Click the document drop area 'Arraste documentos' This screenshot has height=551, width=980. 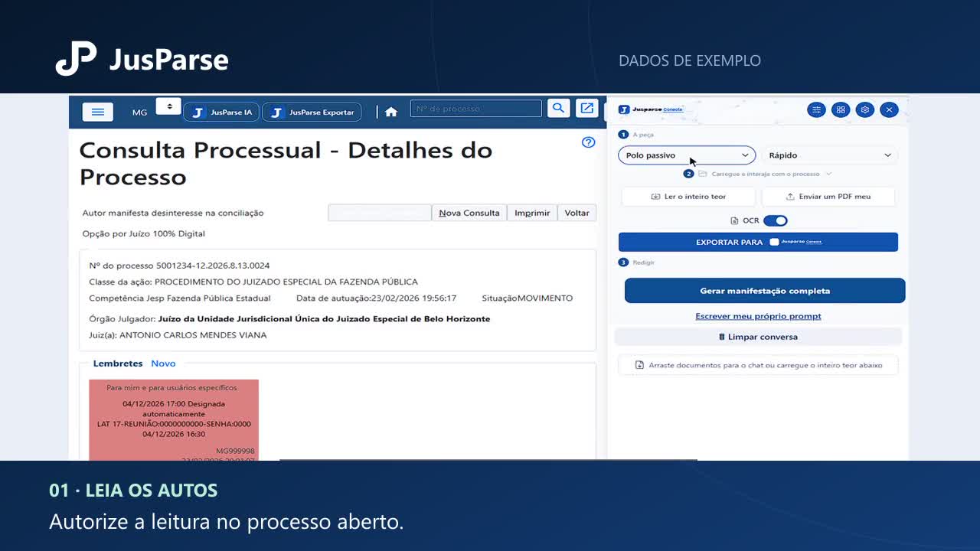[x=758, y=365]
